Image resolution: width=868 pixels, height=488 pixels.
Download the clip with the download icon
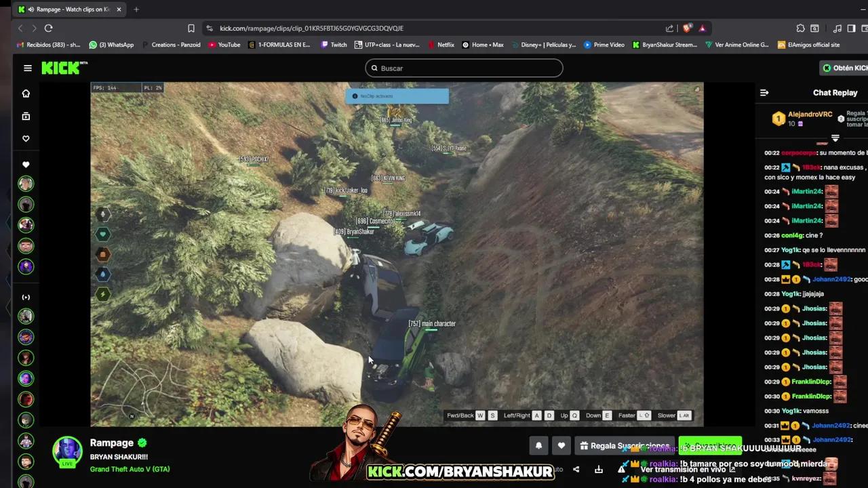[599, 469]
